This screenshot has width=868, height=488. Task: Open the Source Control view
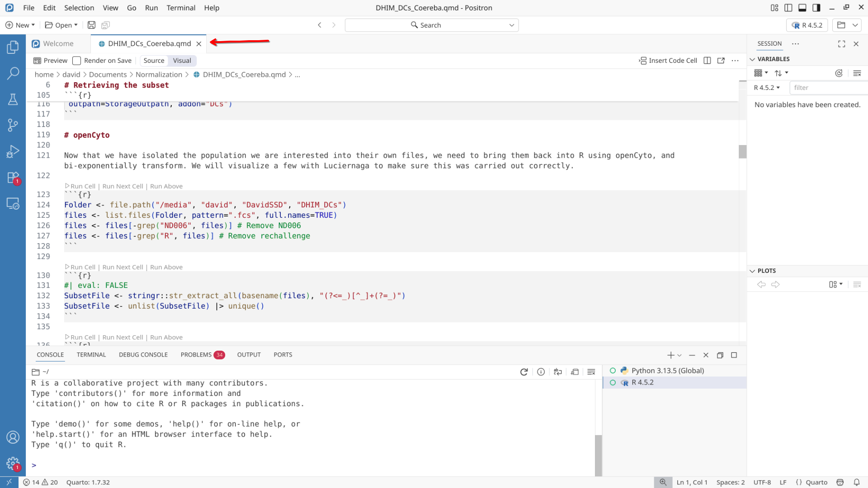pyautogui.click(x=13, y=125)
